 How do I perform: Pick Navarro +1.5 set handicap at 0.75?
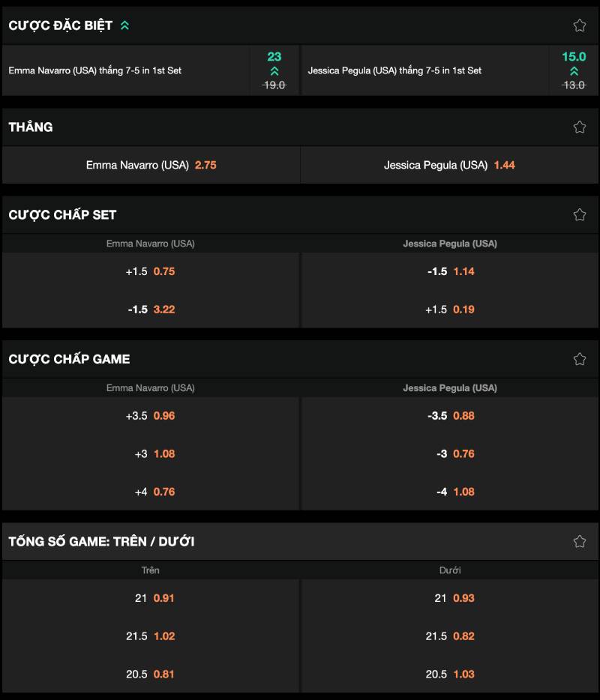[151, 271]
